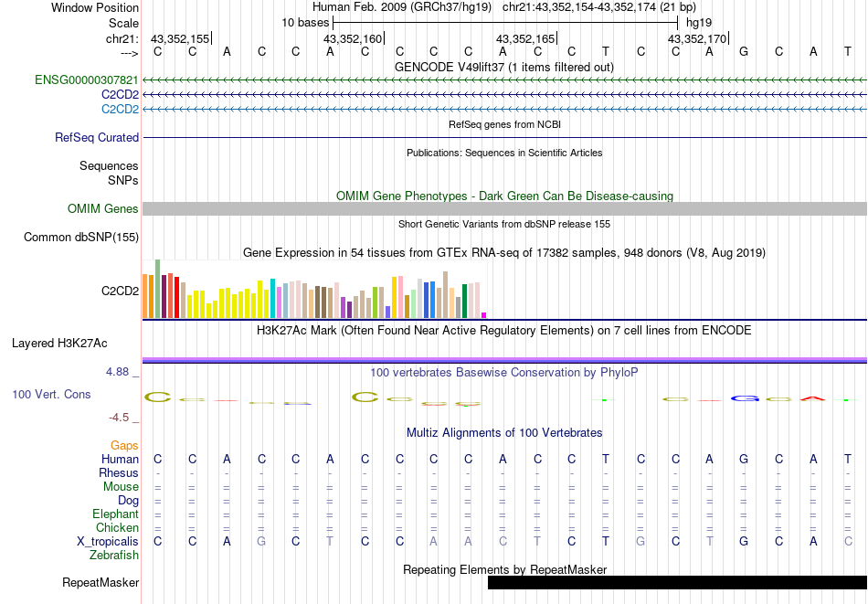Click the H3K27Ac purple signal line

(505, 360)
